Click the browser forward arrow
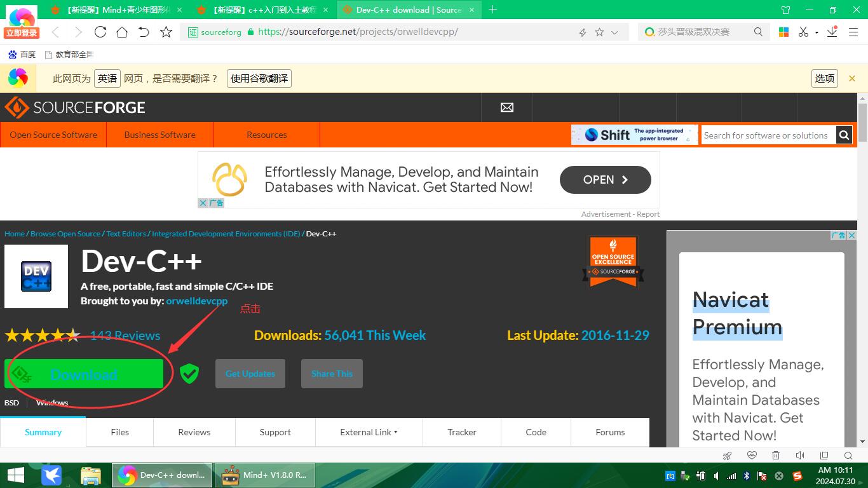Image resolution: width=868 pixels, height=488 pixels. 78,32
